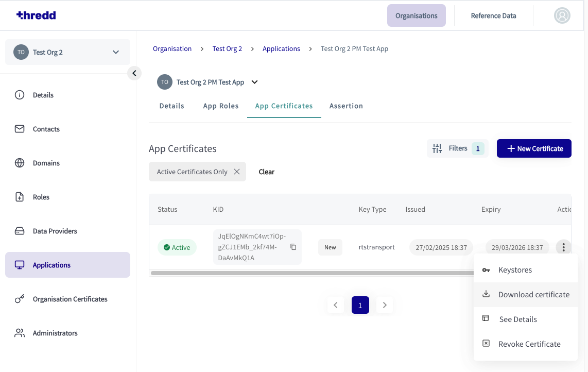Select Download certificate from the menu
The image size is (588, 372).
(x=525, y=295)
